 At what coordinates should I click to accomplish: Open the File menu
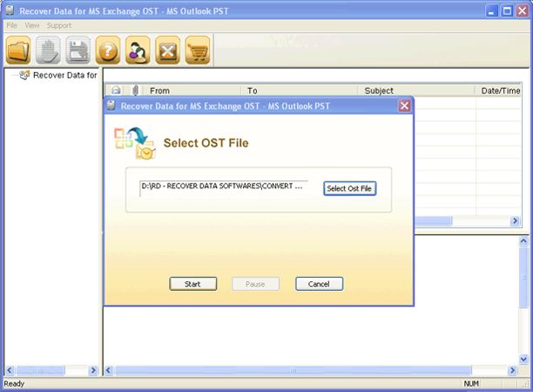pyautogui.click(x=12, y=25)
